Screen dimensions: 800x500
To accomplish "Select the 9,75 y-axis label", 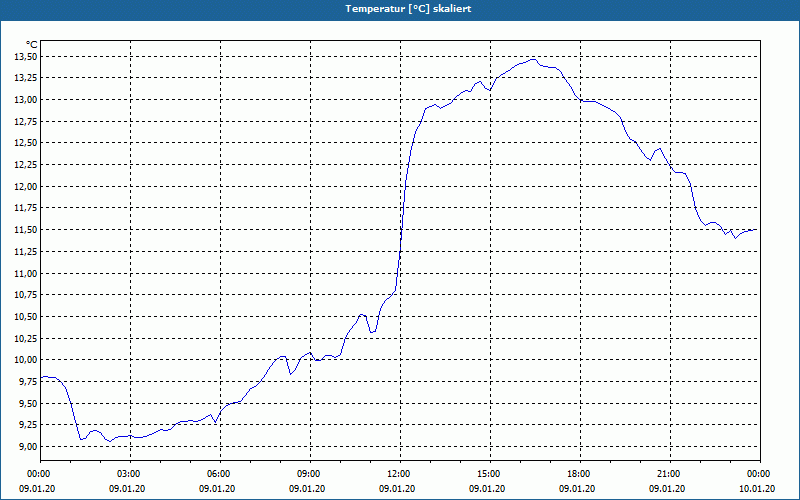I will [x=28, y=382].
